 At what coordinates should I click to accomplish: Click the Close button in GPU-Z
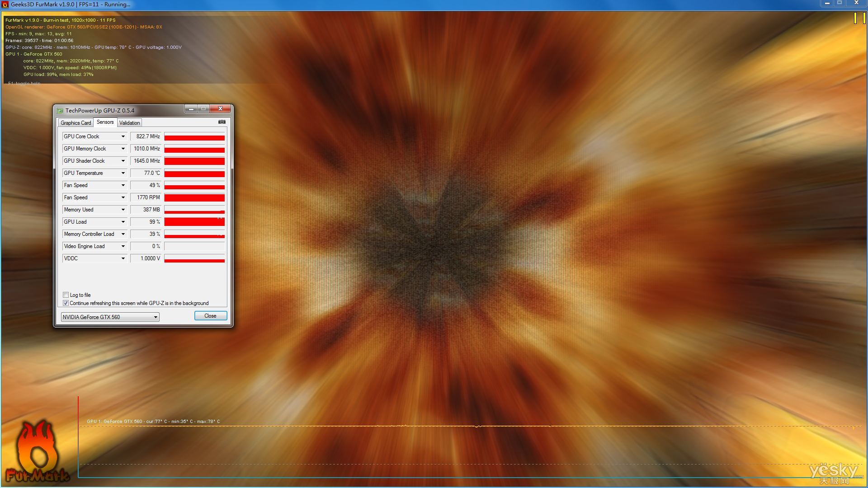coord(211,316)
